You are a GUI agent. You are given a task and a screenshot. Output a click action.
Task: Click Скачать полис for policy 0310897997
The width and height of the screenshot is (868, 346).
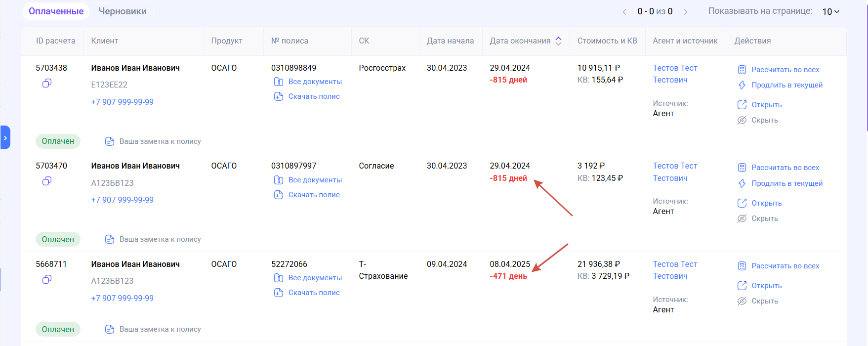[x=314, y=195]
